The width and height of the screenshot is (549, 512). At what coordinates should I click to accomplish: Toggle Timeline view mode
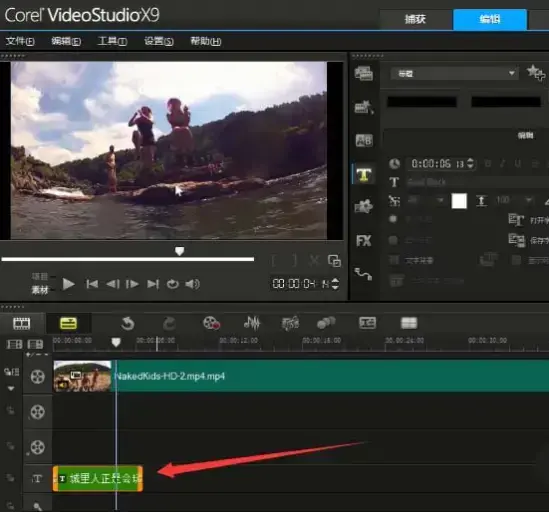tap(68, 323)
